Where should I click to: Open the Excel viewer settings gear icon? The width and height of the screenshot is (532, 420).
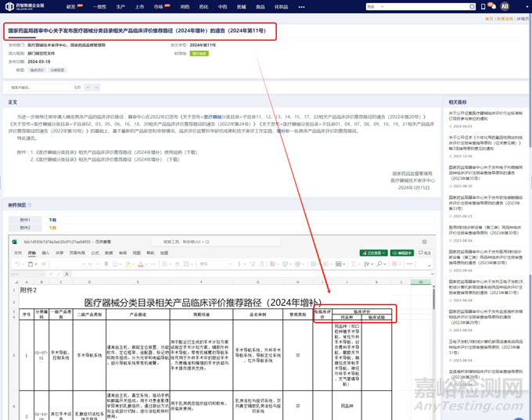pos(425,242)
